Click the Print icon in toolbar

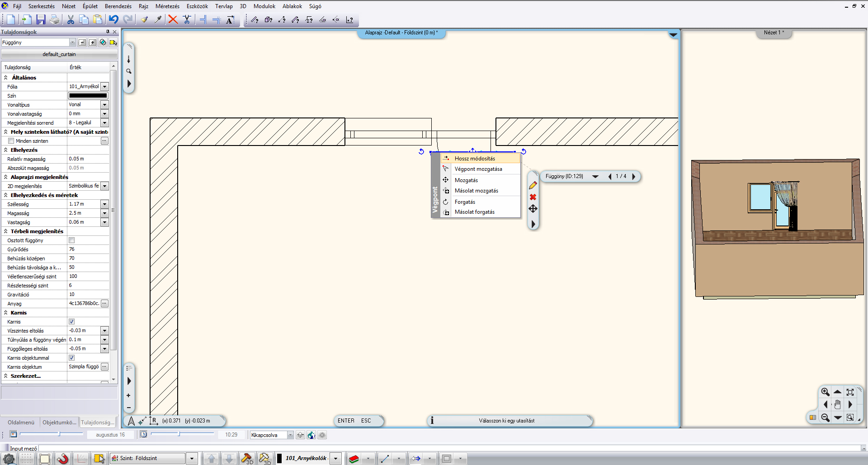click(x=55, y=19)
